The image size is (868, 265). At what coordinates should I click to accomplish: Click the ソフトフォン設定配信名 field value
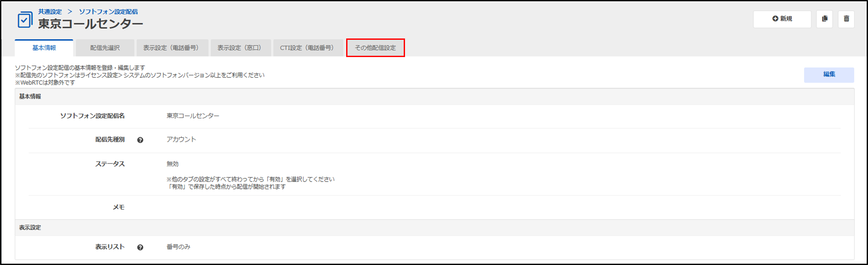tap(193, 116)
